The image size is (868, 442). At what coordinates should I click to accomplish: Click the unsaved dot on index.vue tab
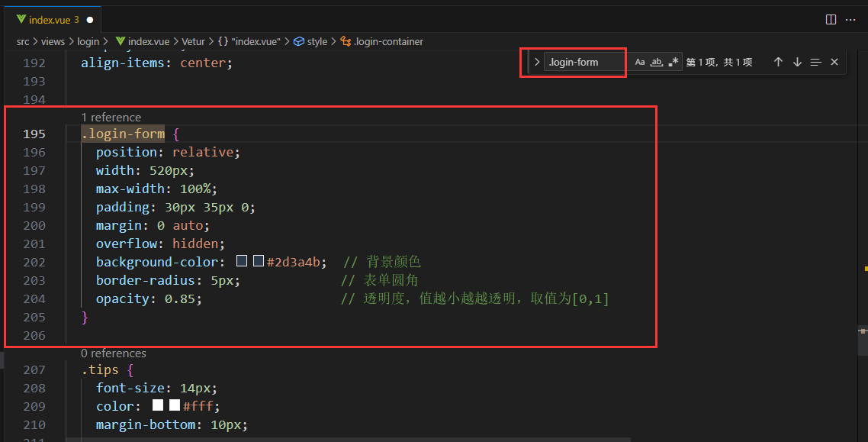90,20
